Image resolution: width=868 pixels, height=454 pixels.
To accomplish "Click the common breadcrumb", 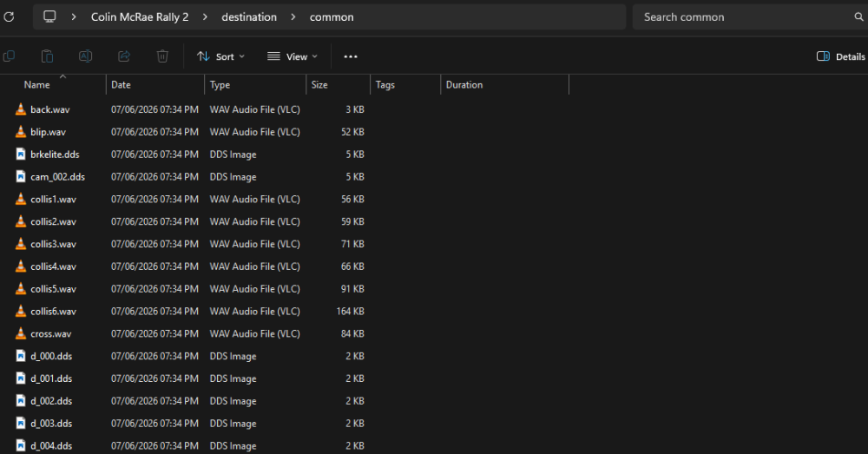I will tap(332, 17).
